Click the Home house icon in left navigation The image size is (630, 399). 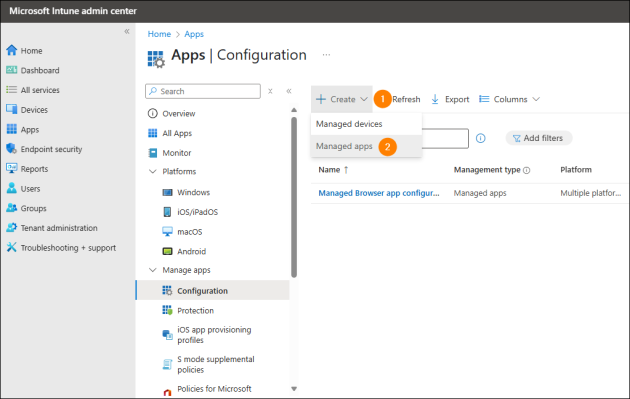12,50
